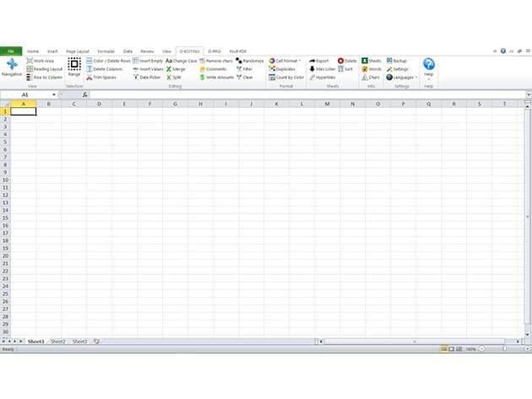Select the Trim Spaces tool
Screen dimensions: 532x399
tap(102, 77)
